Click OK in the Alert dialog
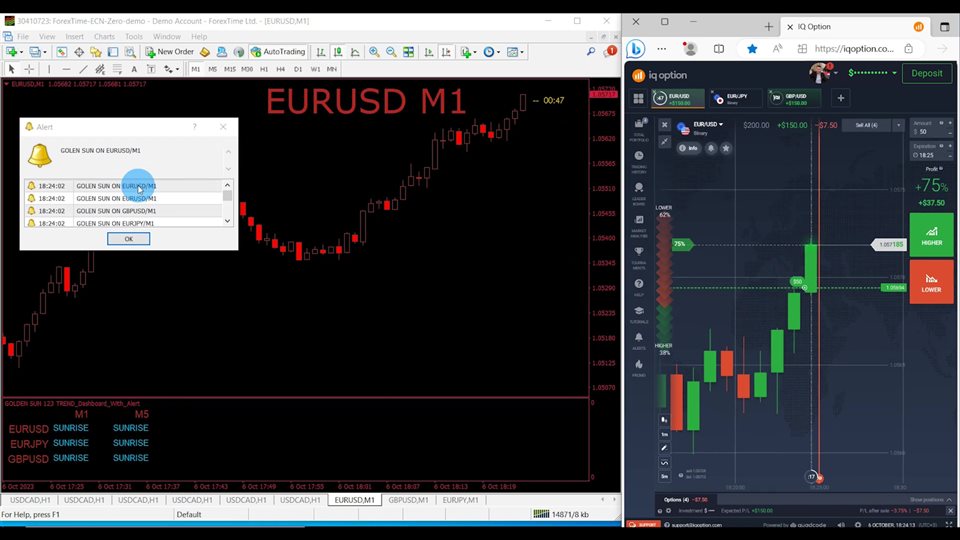This screenshot has width=960, height=540. point(129,239)
